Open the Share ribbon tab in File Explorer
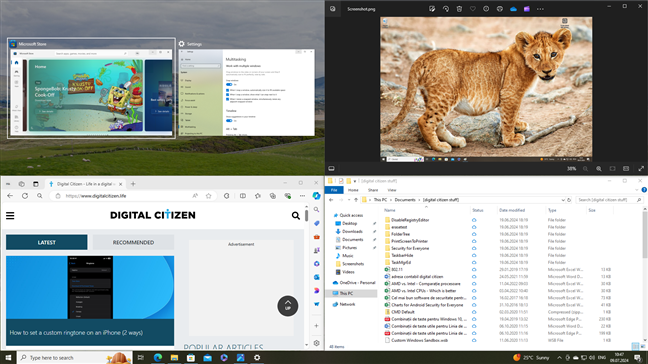This screenshot has height=364, width=648. (373, 190)
